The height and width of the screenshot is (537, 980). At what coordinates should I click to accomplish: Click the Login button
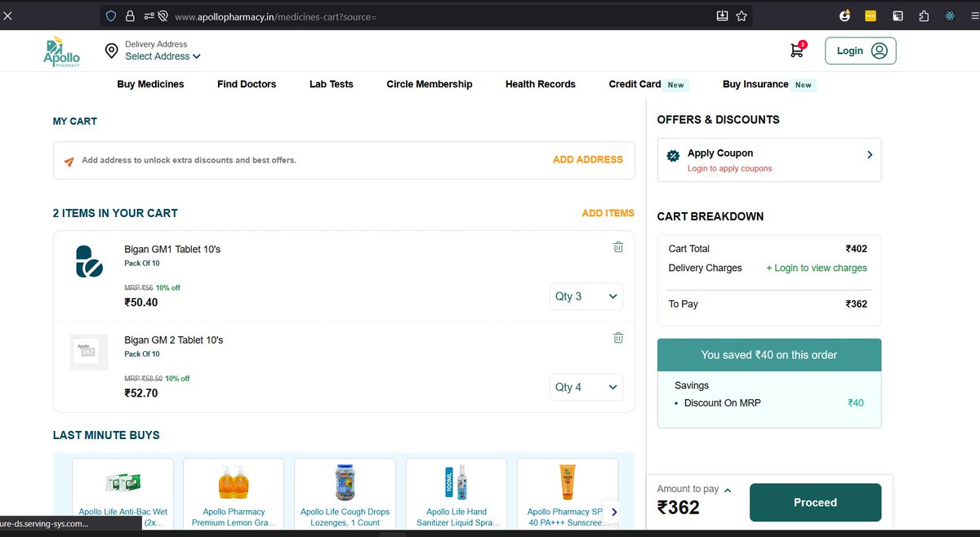(860, 51)
